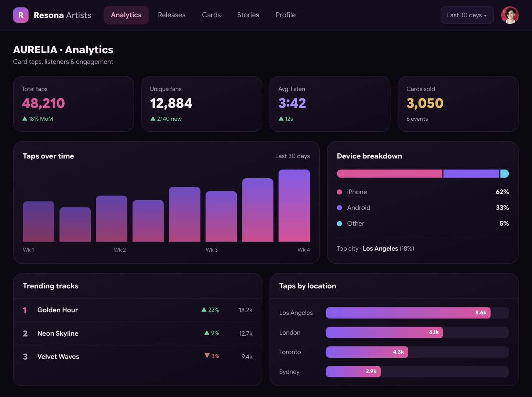Click the Trending tracks heading
The width and height of the screenshot is (532, 397).
pos(51,286)
